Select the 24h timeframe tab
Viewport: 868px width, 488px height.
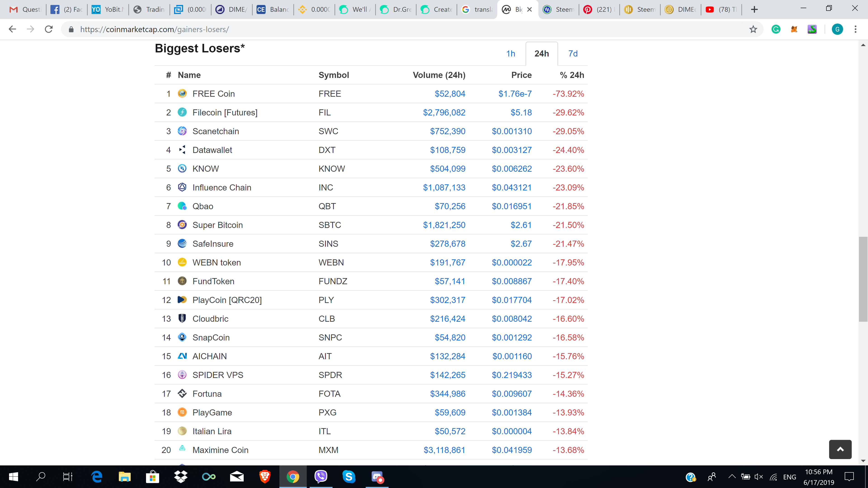pos(542,54)
